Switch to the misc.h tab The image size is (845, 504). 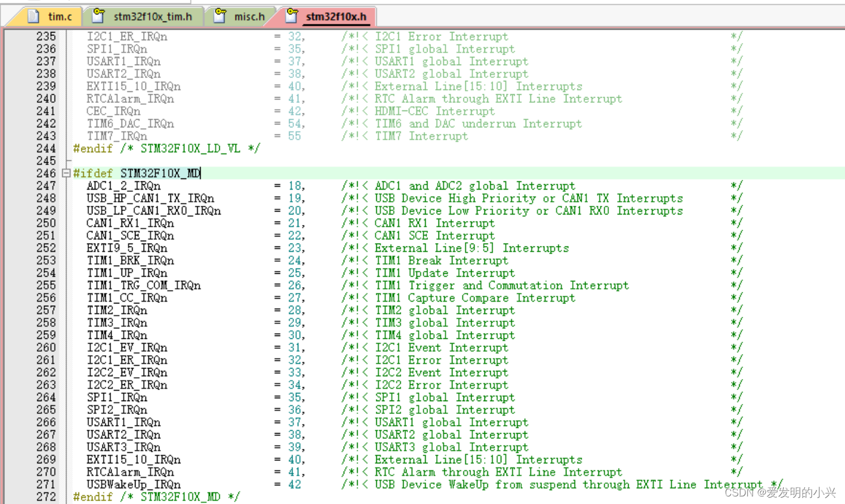(241, 16)
